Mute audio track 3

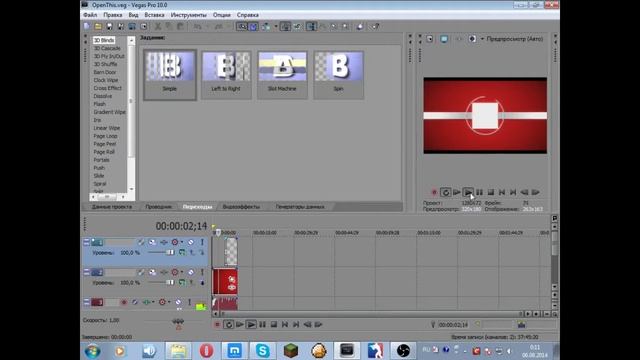(x=178, y=302)
